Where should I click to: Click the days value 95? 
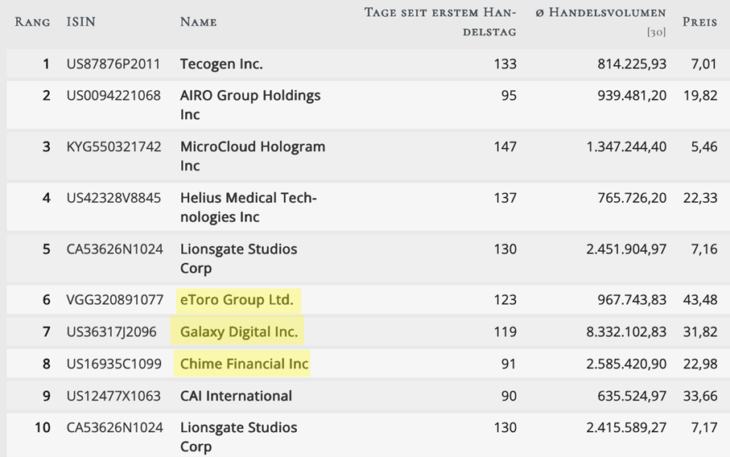(x=509, y=95)
